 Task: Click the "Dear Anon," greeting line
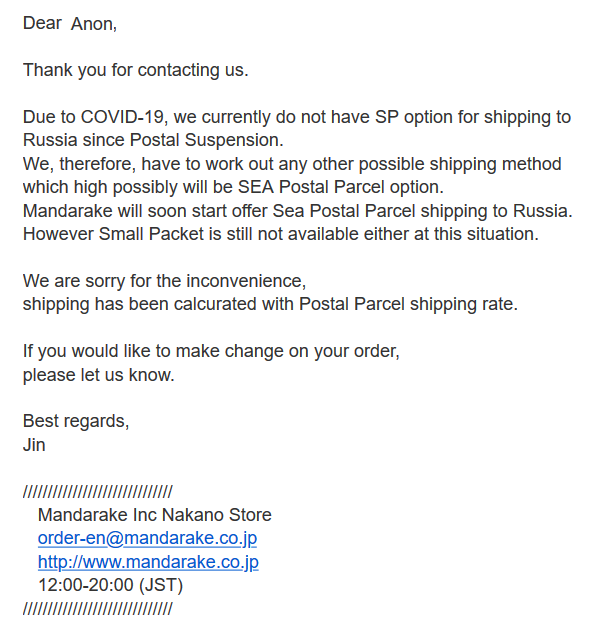70,23
